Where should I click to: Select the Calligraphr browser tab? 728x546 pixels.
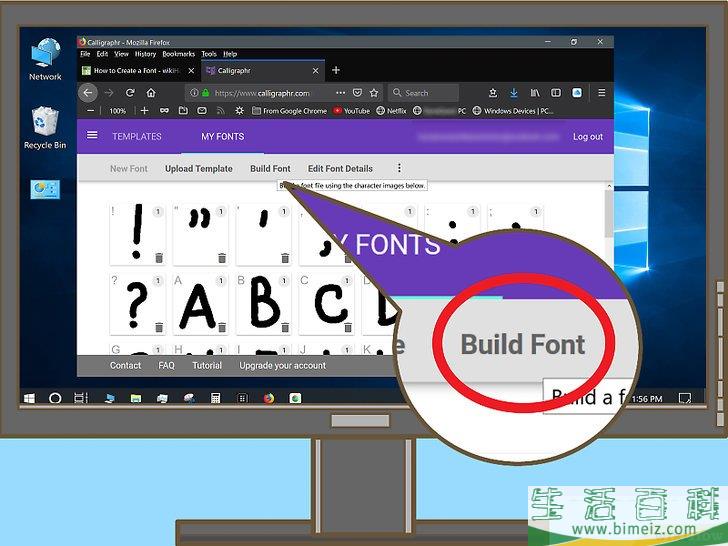263,71
